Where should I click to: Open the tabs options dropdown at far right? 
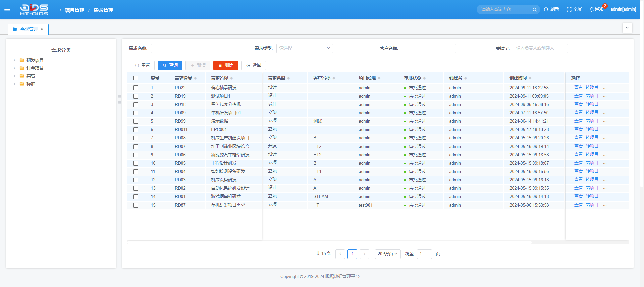627,28
